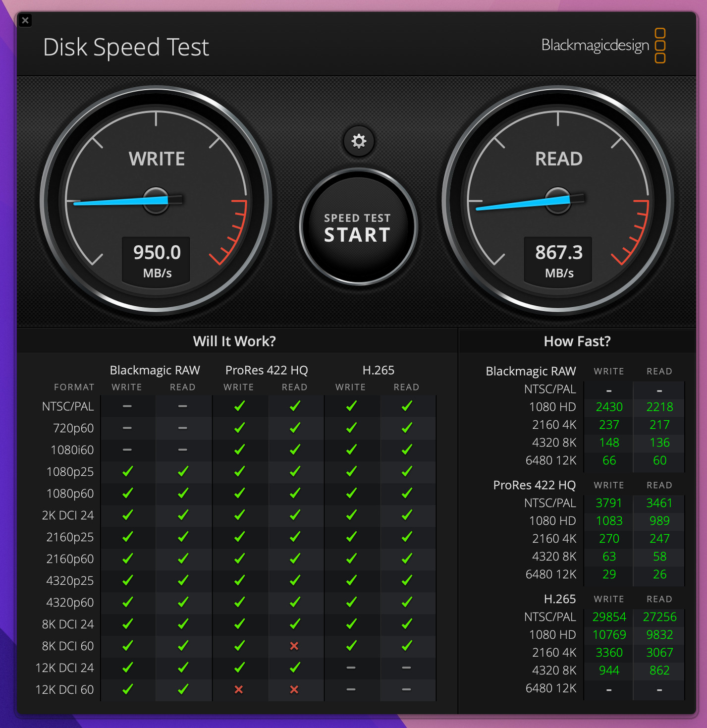Click the 2430 Blackmagic RAW 1080 HD write value
Screen dimensions: 707x728
click(609, 407)
